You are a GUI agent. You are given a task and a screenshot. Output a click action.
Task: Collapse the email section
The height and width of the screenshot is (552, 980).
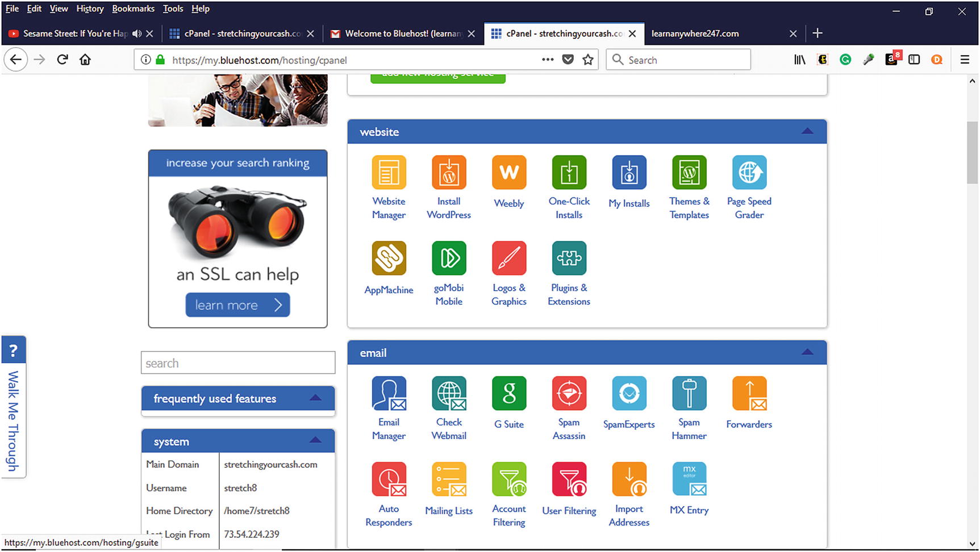tap(807, 352)
